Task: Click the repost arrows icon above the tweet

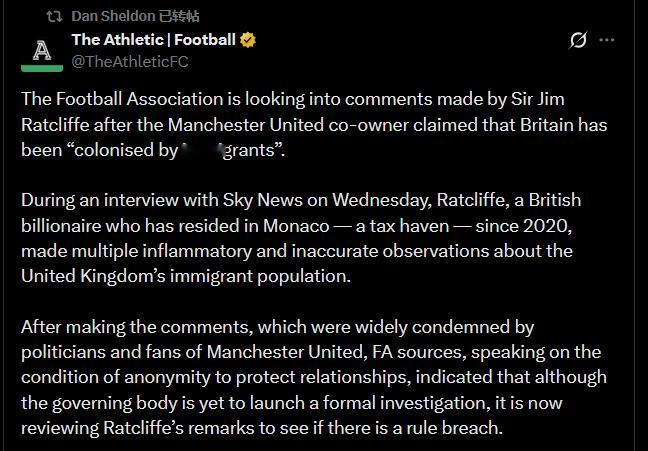Action: [x=54, y=16]
